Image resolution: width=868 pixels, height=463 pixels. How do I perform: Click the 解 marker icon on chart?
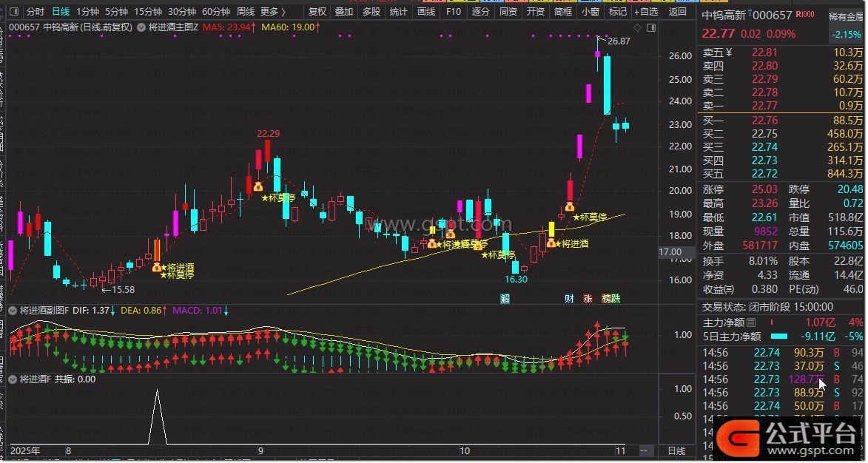(505, 299)
